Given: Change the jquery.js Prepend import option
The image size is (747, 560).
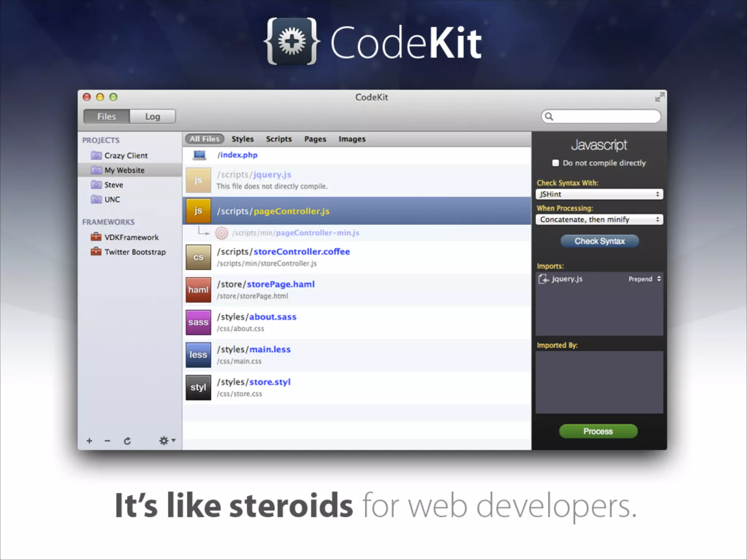Looking at the screenshot, I should click(645, 279).
